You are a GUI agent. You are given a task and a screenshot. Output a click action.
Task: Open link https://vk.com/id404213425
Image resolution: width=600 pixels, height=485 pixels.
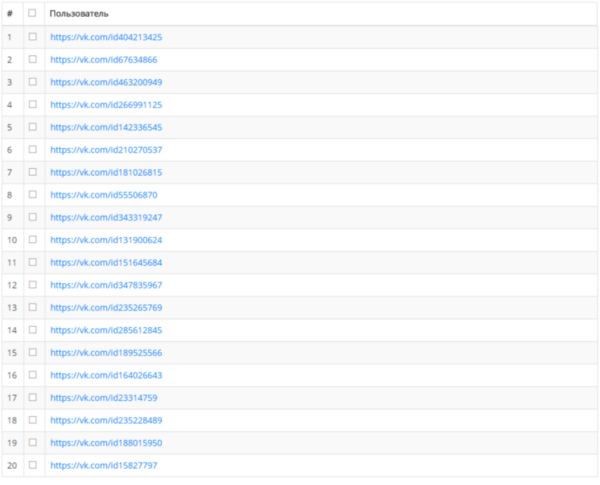[x=106, y=37]
